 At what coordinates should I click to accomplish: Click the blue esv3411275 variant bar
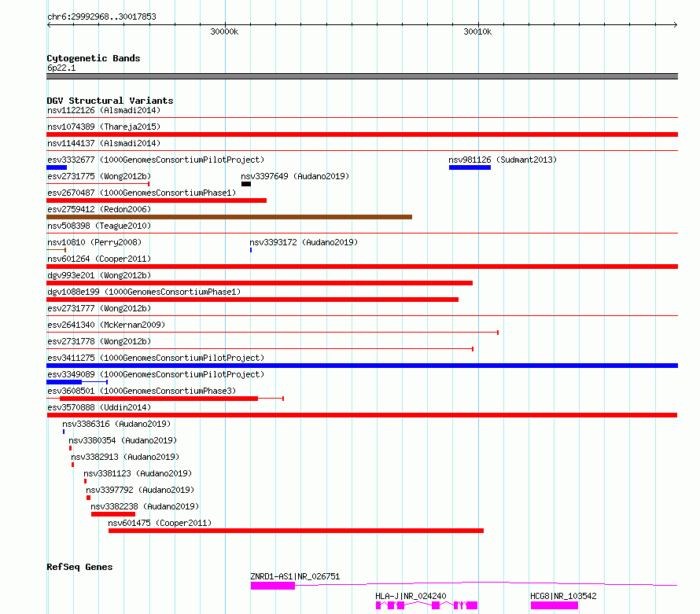pyautogui.click(x=362, y=366)
